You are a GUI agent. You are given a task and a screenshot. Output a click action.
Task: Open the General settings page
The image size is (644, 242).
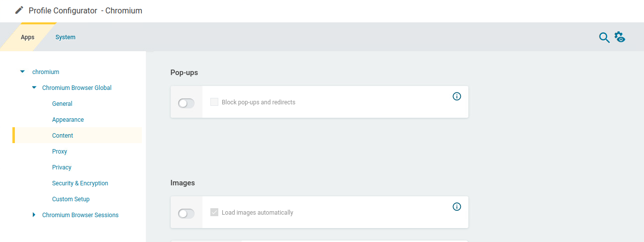62,104
